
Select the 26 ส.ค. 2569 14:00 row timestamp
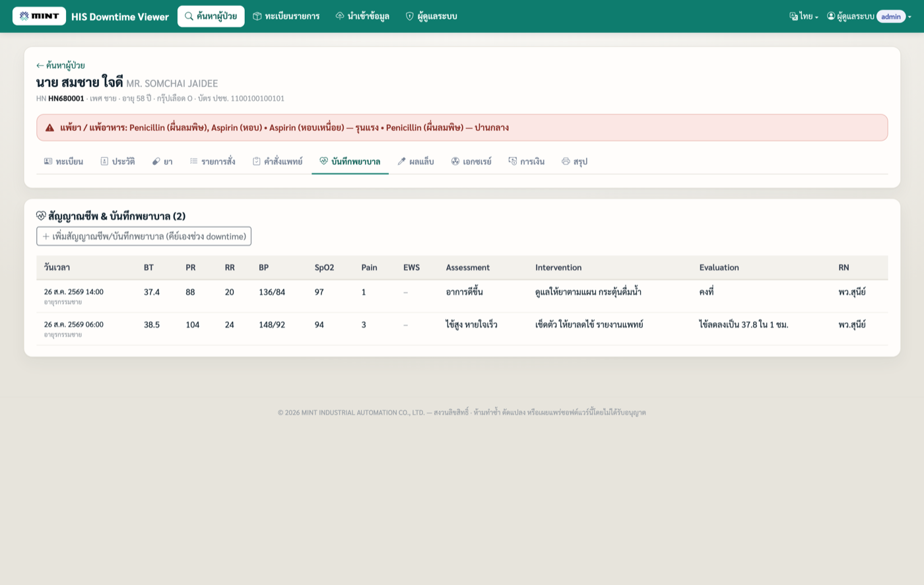(x=74, y=292)
